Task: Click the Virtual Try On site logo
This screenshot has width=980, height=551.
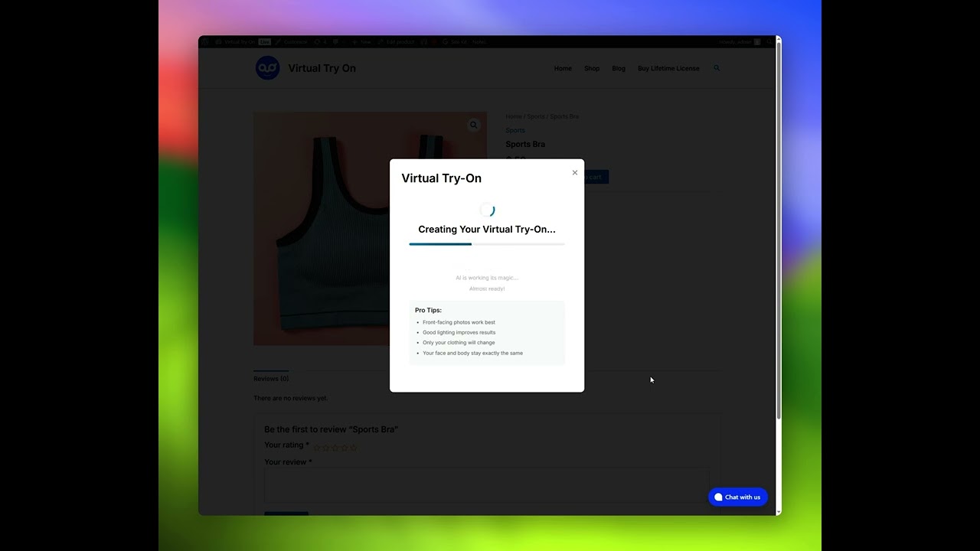Action: 267,68
